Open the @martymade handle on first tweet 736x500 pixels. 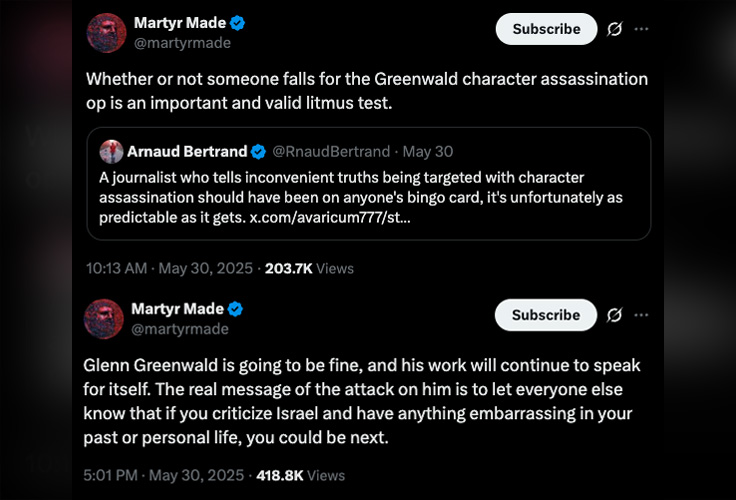click(x=181, y=43)
